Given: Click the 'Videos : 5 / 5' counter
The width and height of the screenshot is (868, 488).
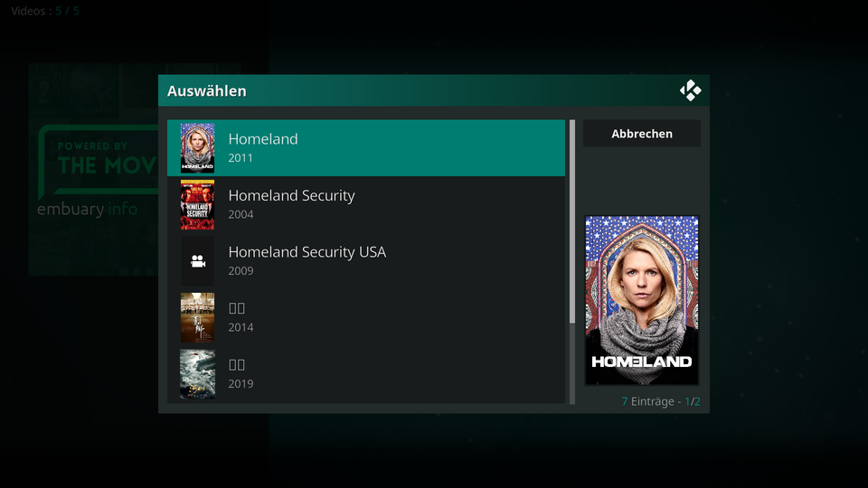Looking at the screenshot, I should [x=45, y=11].
